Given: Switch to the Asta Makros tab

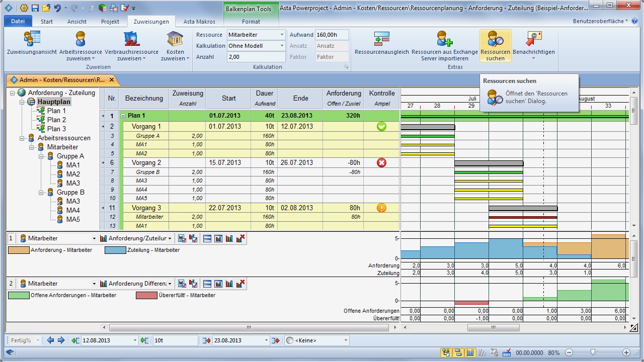Looking at the screenshot, I should click(200, 21).
